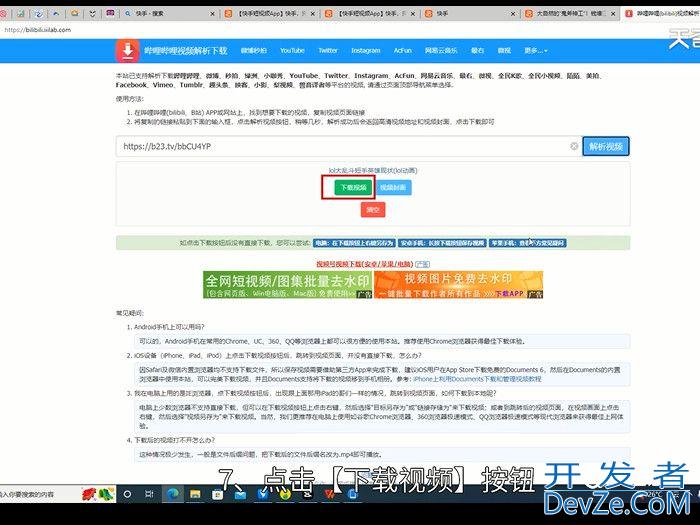This screenshot has height=525, width=700.
Task: Click the red download-arrow site logo
Action: (x=128, y=51)
